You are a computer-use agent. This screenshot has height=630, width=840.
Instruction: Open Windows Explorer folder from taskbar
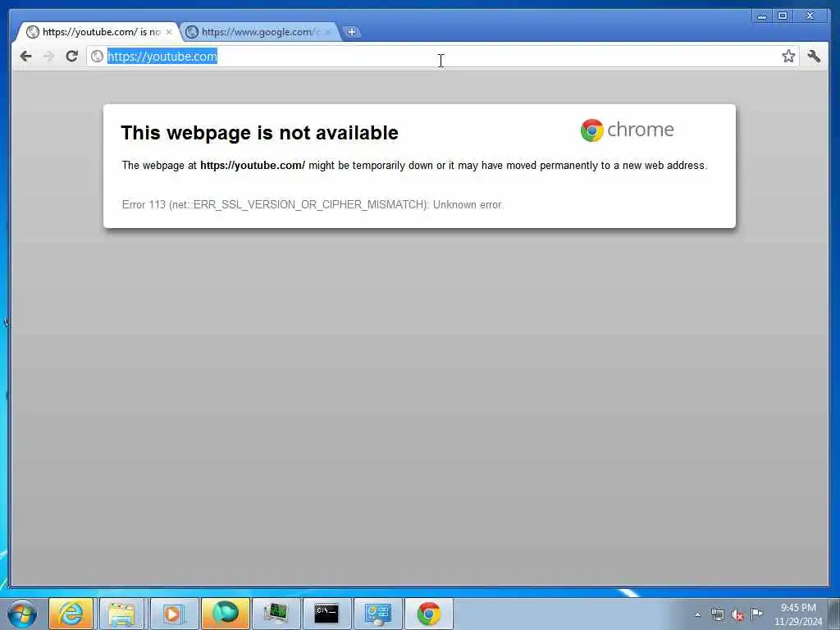tap(121, 614)
